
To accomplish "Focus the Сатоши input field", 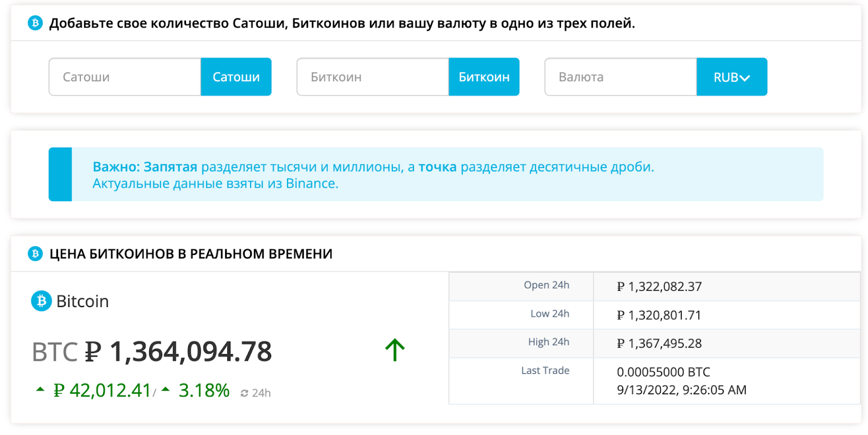I will point(125,77).
